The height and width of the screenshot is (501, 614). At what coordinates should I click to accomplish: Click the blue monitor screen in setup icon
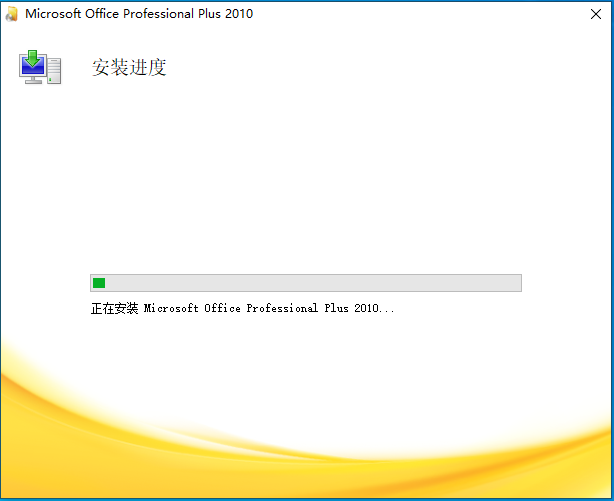[x=33, y=66]
